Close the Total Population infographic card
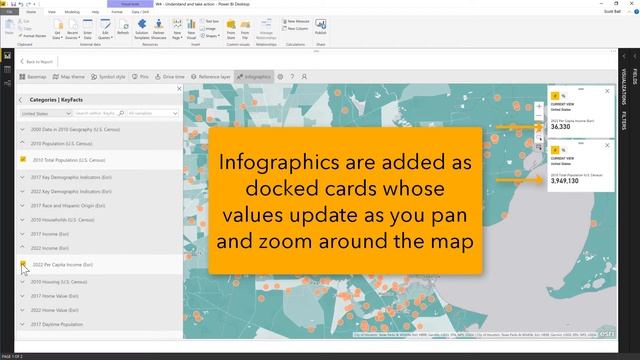640x360 pixels. pos(607,145)
